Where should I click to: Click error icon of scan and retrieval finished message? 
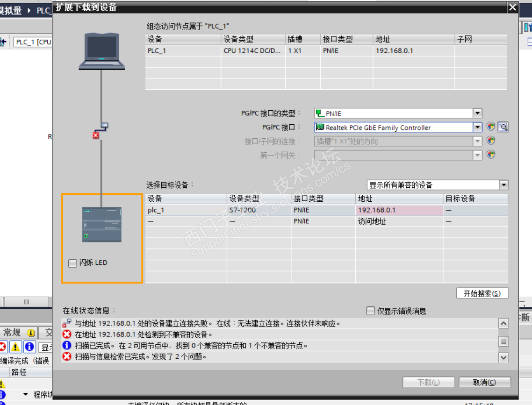coord(67,356)
